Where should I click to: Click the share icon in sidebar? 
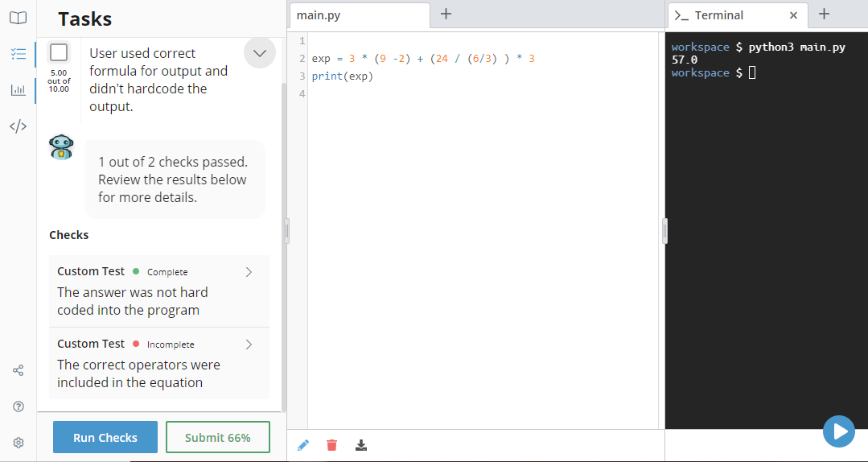(x=18, y=370)
